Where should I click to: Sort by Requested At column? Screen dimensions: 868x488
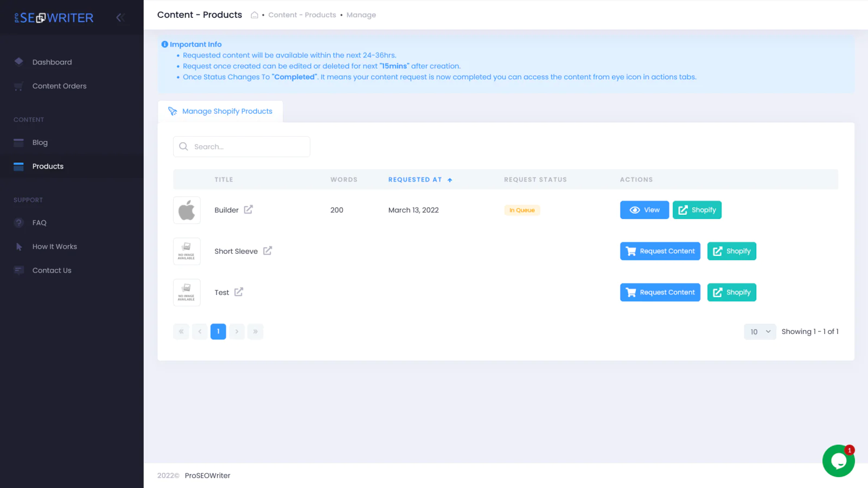420,179
